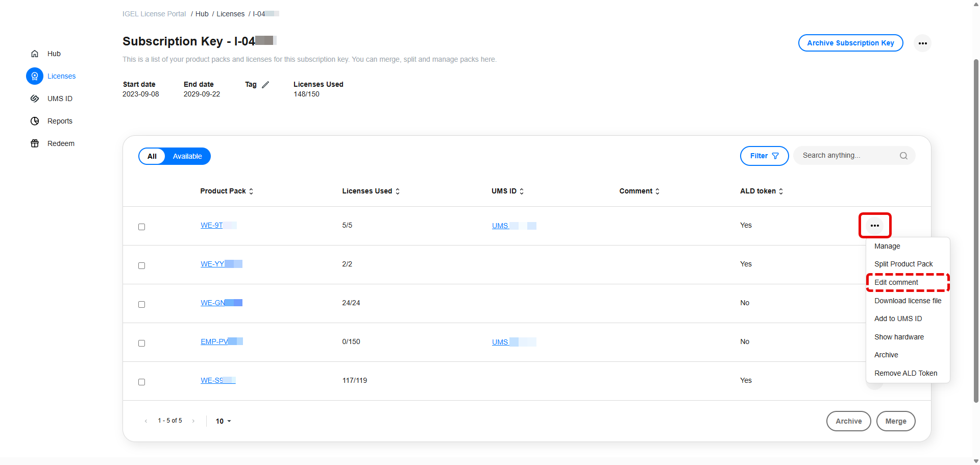
Task: Open the row actions ellipsis for WE-9T
Action: pos(875,225)
